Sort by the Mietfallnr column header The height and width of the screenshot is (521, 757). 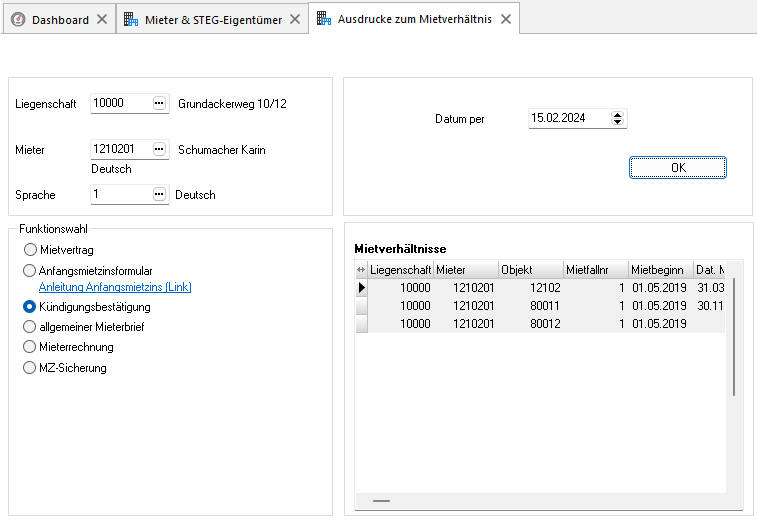tap(596, 269)
